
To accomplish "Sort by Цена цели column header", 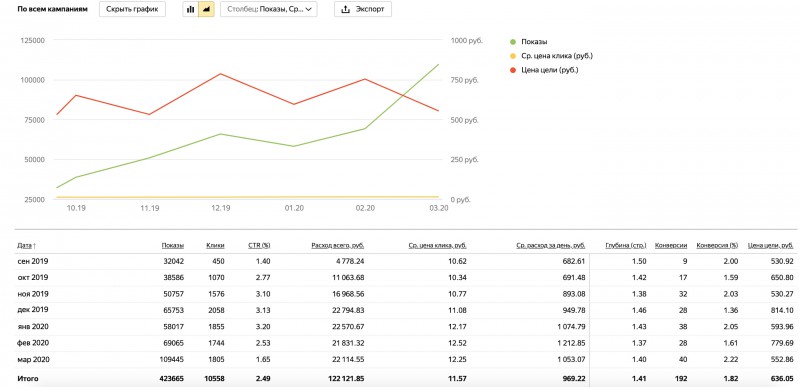I will point(770,245).
